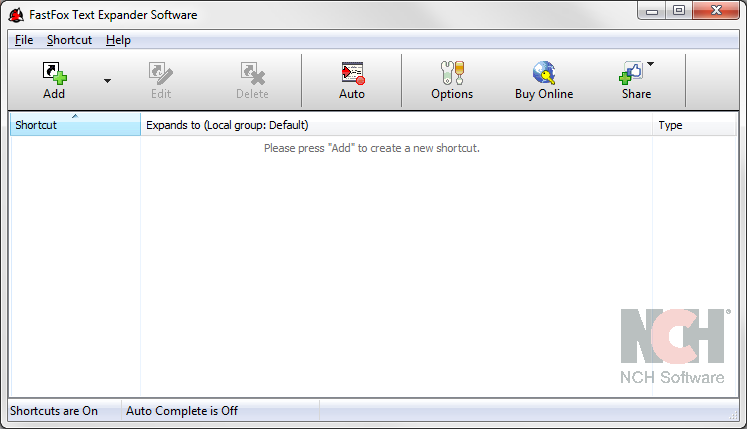The width and height of the screenshot is (747, 429).
Task: Open the File menu
Action: pos(24,40)
